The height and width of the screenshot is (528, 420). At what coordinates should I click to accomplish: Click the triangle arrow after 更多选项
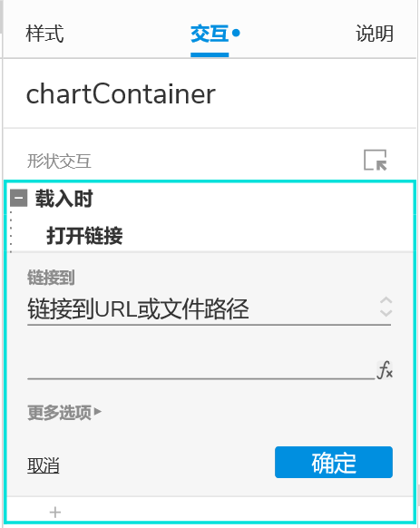[98, 411]
